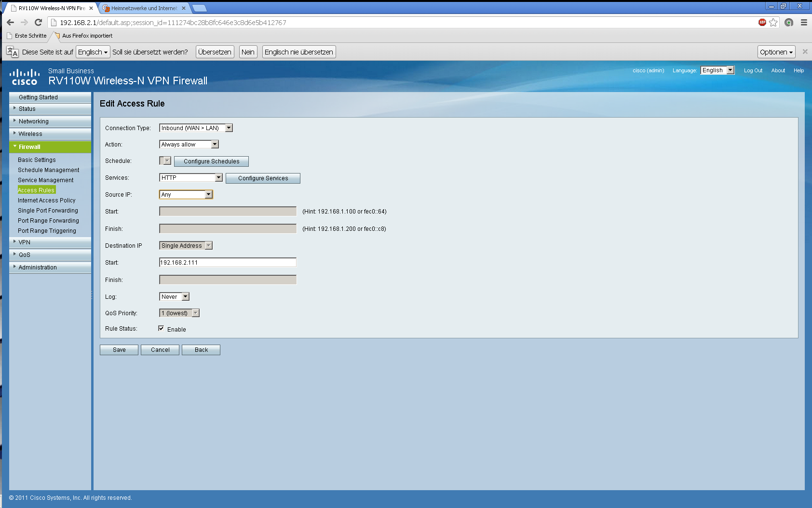Click the sidebar collapse handle
812x508 pixels.
tap(92, 295)
